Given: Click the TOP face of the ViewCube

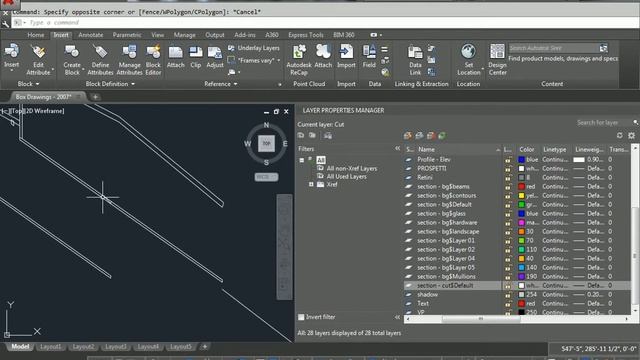Looking at the screenshot, I should pyautogui.click(x=266, y=144).
